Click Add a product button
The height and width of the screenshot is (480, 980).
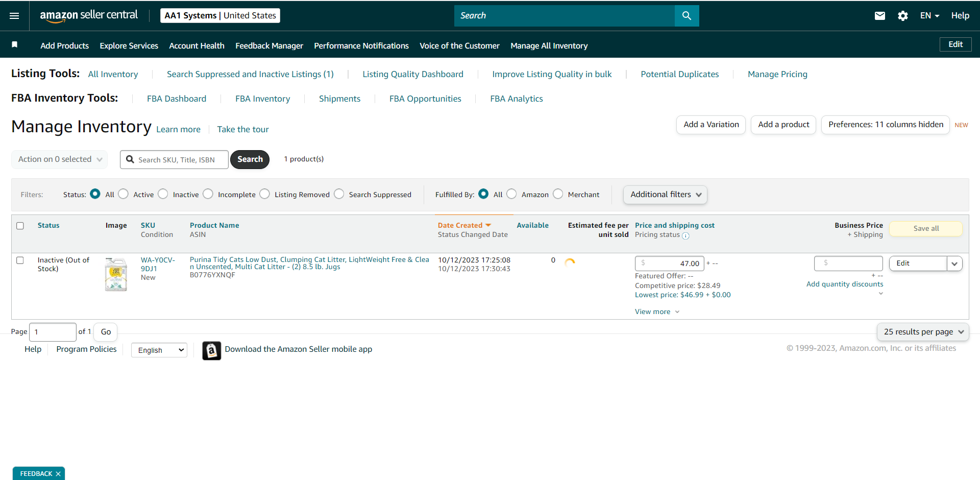tap(783, 125)
